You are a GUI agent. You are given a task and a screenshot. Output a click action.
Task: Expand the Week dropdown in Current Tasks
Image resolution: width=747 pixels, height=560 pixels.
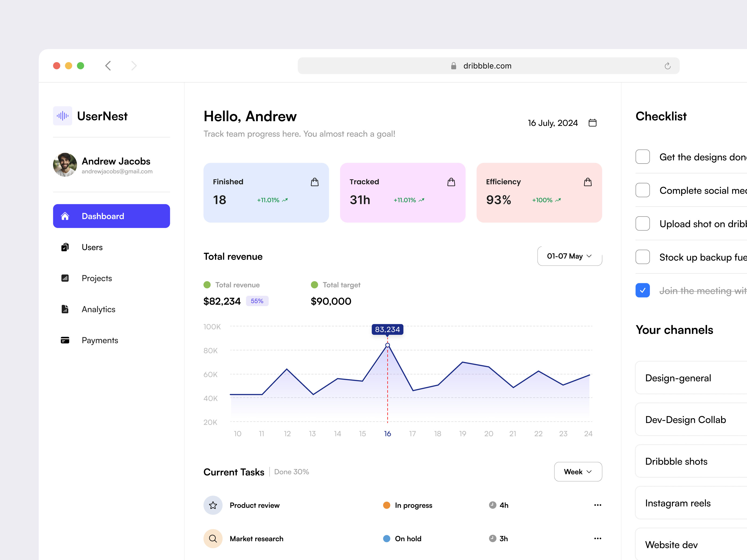[x=578, y=472]
